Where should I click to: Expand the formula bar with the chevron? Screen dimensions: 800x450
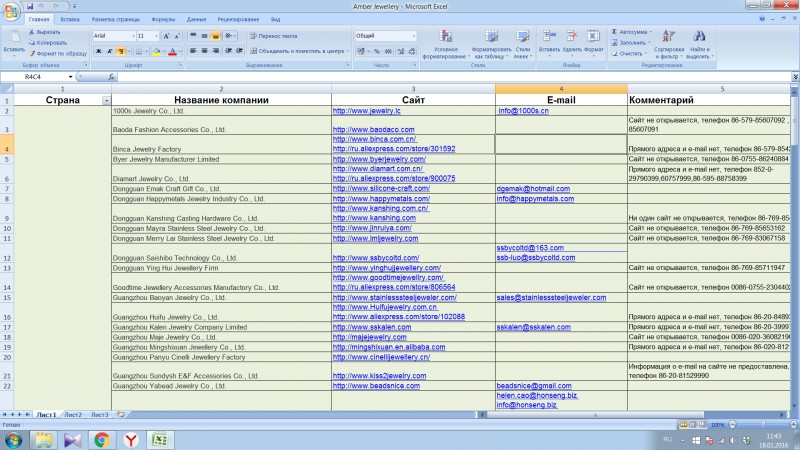point(795,77)
